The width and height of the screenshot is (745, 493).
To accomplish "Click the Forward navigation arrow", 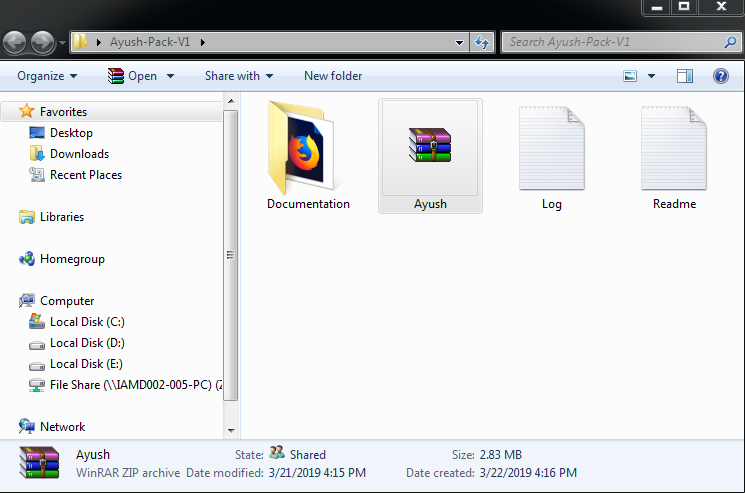I will (43, 43).
